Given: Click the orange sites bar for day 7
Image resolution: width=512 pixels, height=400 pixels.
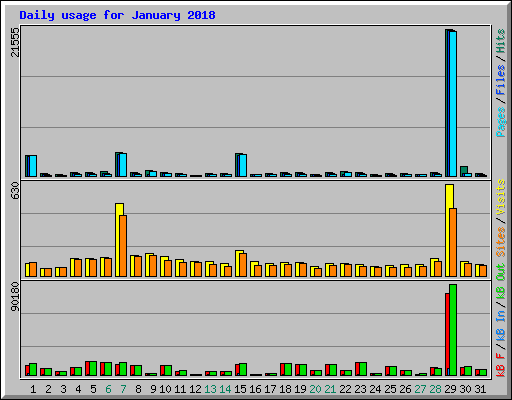Looking at the screenshot, I should pyautogui.click(x=123, y=246).
